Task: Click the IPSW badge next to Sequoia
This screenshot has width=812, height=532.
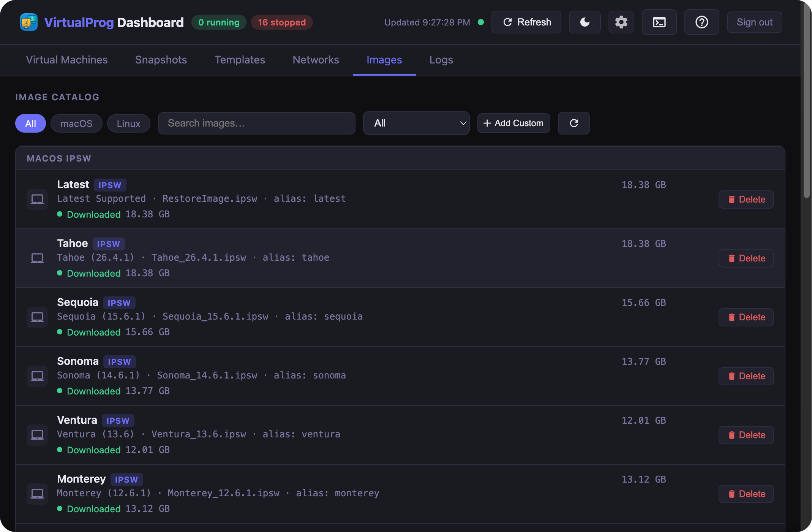Action: click(x=119, y=303)
